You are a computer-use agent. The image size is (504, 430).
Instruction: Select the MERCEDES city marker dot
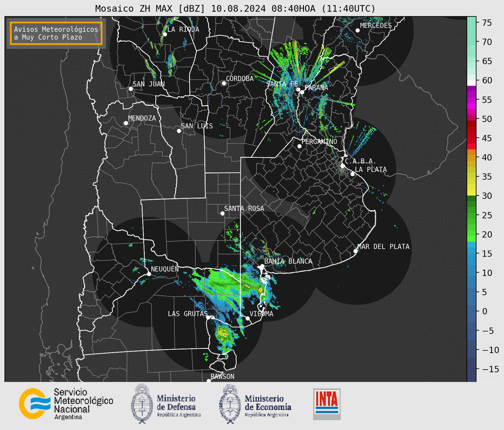point(358,31)
